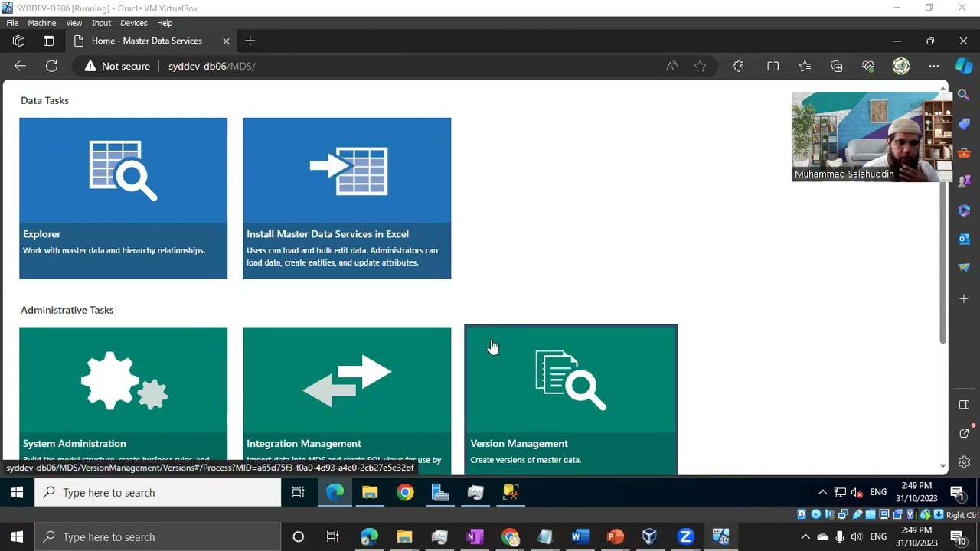The image size is (980, 551).
Task: Open VirtualBox View menu
Action: click(73, 23)
